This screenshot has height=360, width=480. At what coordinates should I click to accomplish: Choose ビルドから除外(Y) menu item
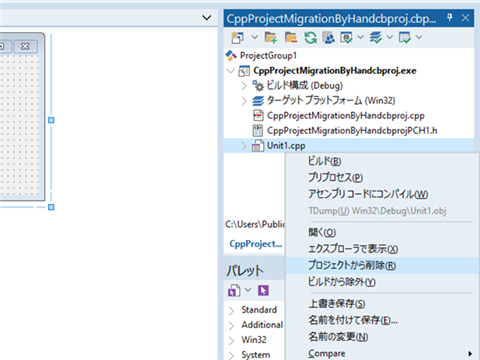click(382, 282)
